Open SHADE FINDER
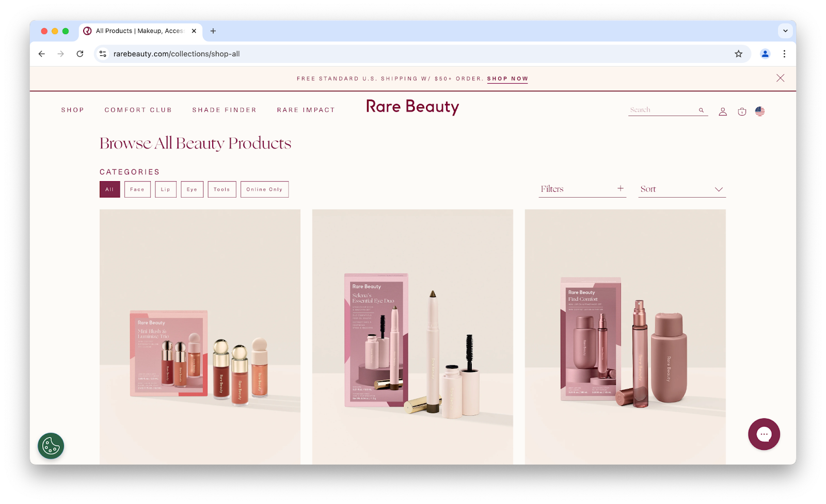Image resolution: width=826 pixels, height=504 pixels. coord(225,110)
